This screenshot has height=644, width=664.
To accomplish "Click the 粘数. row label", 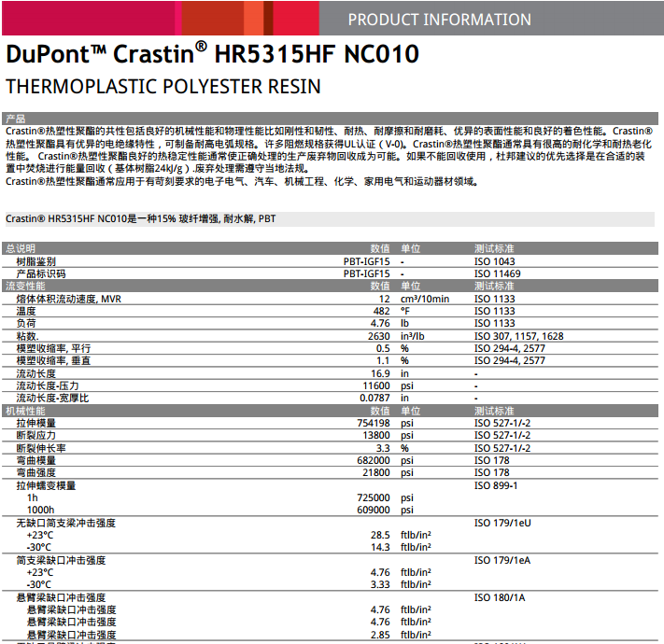I will tap(27, 336).
